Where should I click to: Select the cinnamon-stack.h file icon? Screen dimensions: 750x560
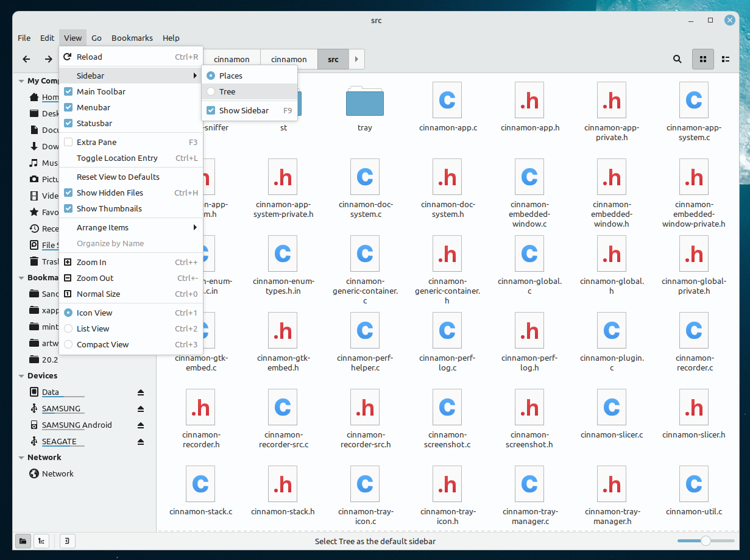(x=283, y=484)
